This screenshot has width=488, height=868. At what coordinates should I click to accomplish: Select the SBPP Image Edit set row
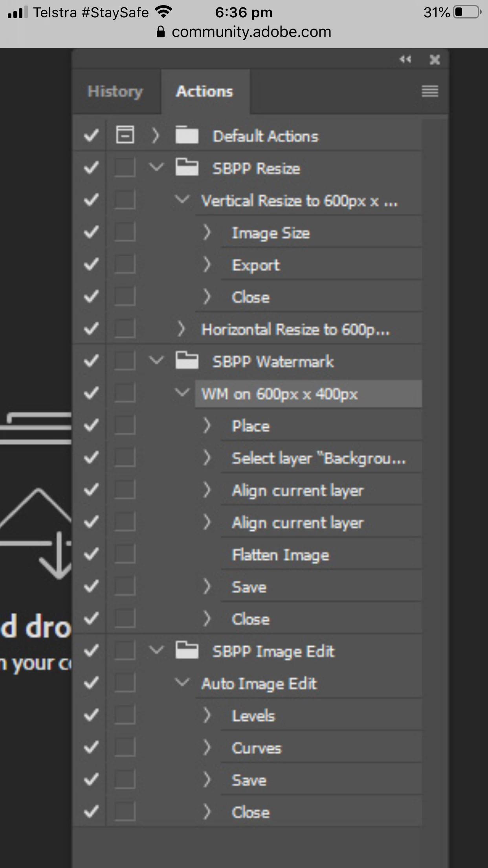(x=273, y=651)
